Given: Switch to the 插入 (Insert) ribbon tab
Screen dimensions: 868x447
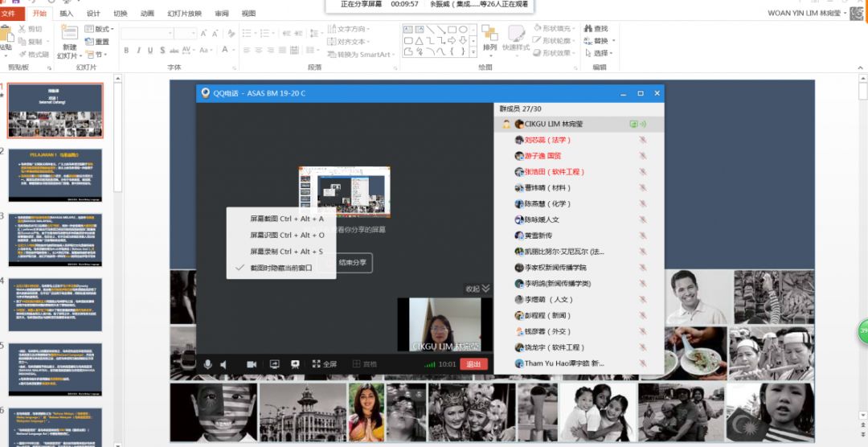Looking at the screenshot, I should click(x=67, y=14).
